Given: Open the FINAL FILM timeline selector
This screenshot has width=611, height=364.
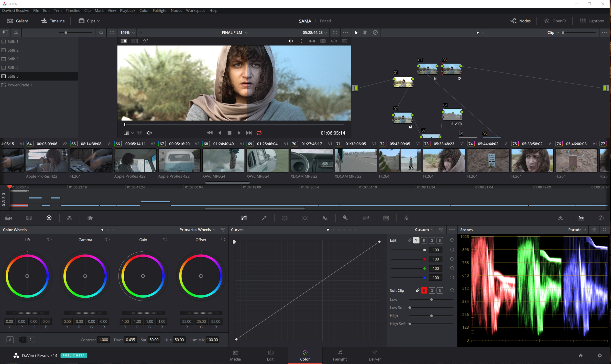Looking at the screenshot, I should point(234,32).
